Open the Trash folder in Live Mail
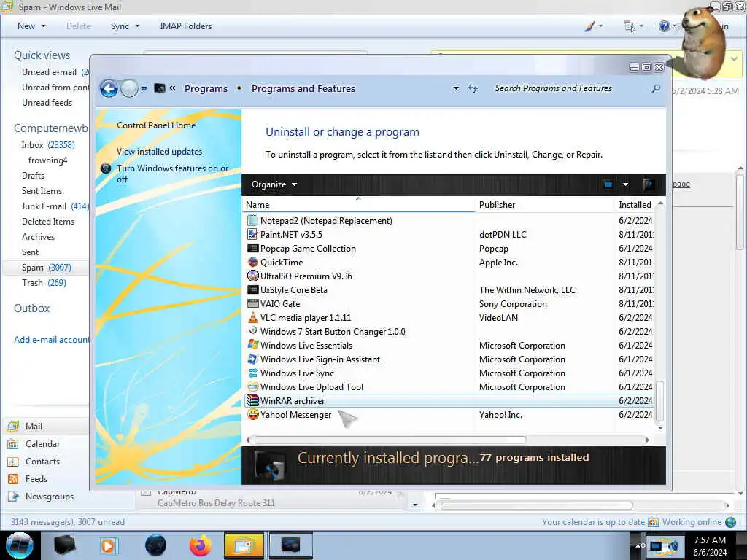747x560 pixels. [44, 283]
